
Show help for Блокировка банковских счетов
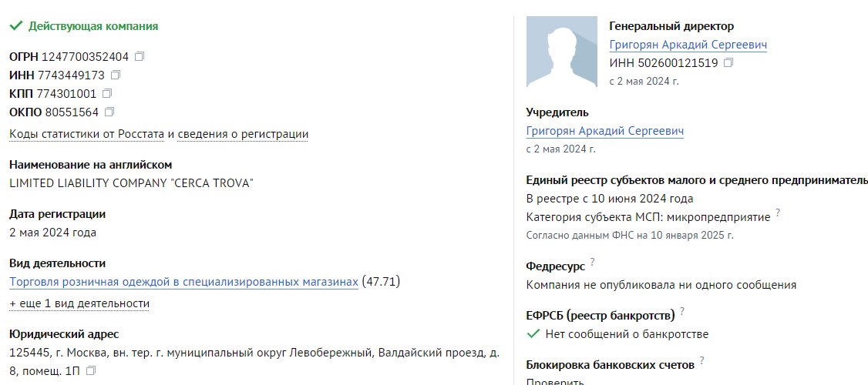click(x=702, y=360)
